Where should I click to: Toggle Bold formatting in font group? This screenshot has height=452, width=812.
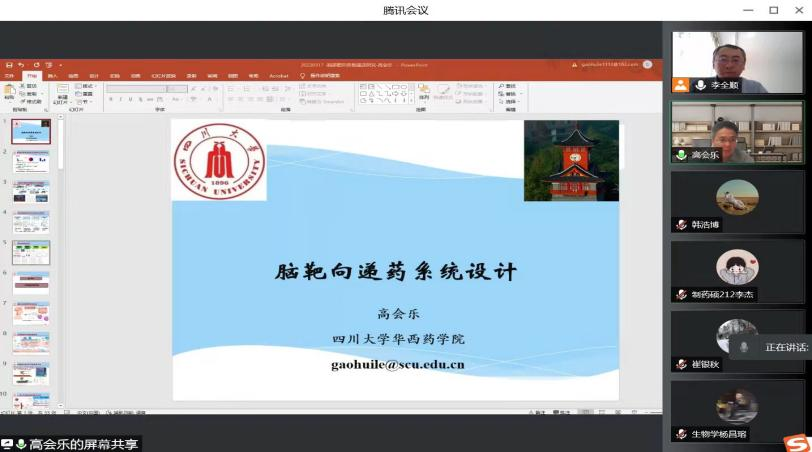pyautogui.click(x=111, y=100)
